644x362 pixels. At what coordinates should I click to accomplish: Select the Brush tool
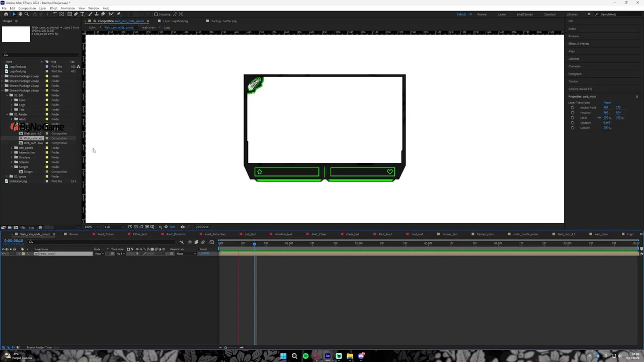click(x=90, y=14)
